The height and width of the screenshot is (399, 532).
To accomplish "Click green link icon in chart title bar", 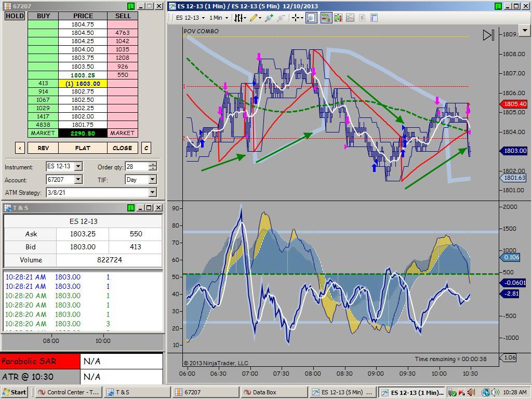I will click(x=498, y=6).
